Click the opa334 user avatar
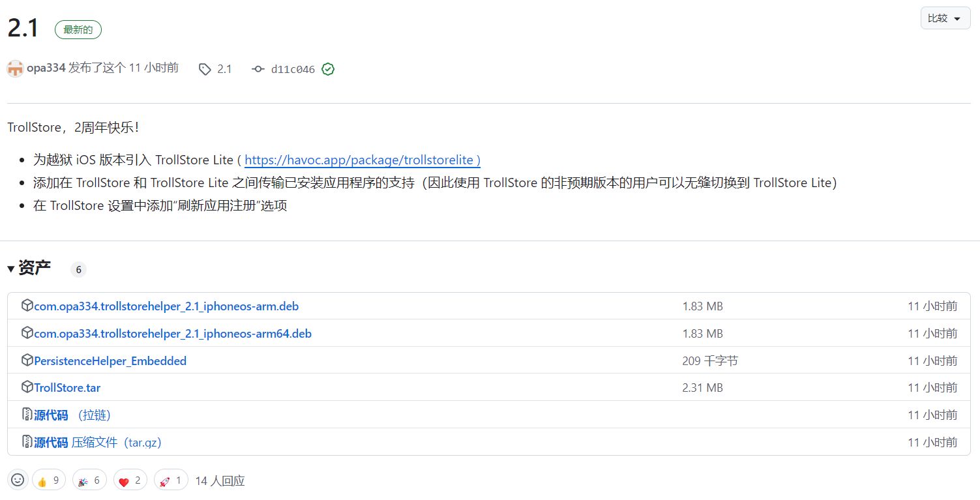Screen dimensions: 980x500 (15, 68)
